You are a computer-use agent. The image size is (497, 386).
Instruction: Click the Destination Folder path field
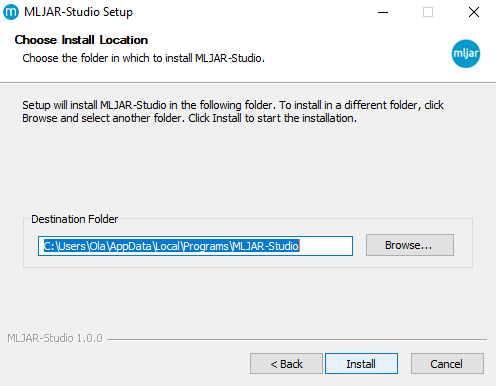pos(195,246)
